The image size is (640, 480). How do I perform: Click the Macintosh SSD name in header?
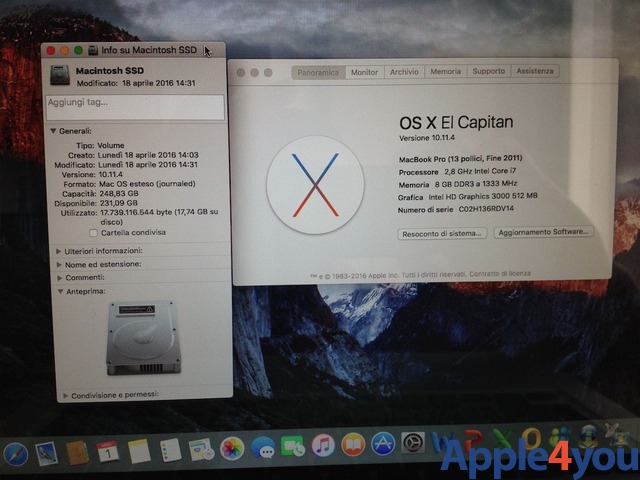point(110,71)
